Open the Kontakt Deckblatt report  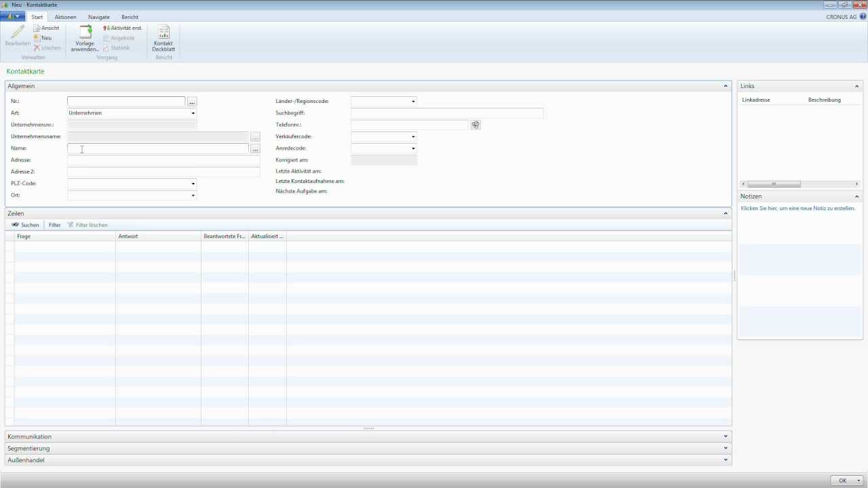[x=163, y=39]
